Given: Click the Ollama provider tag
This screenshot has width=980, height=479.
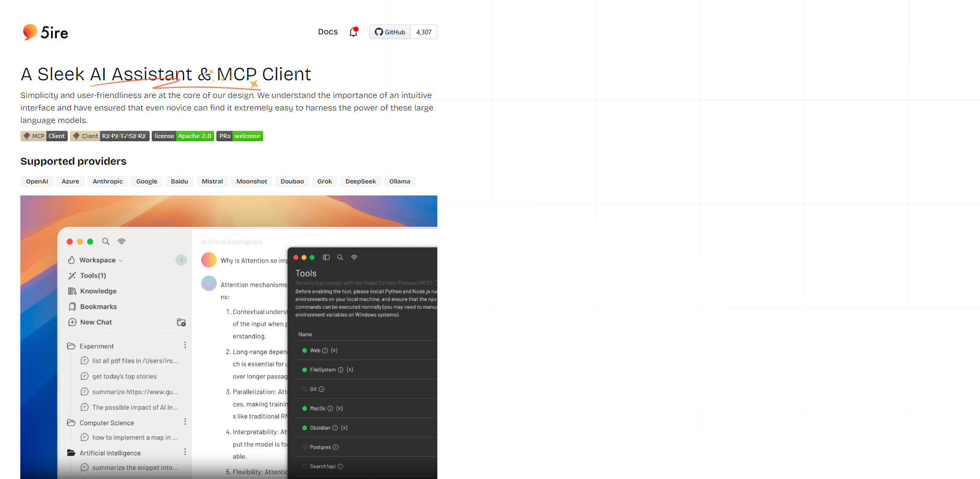Looking at the screenshot, I should [x=399, y=181].
